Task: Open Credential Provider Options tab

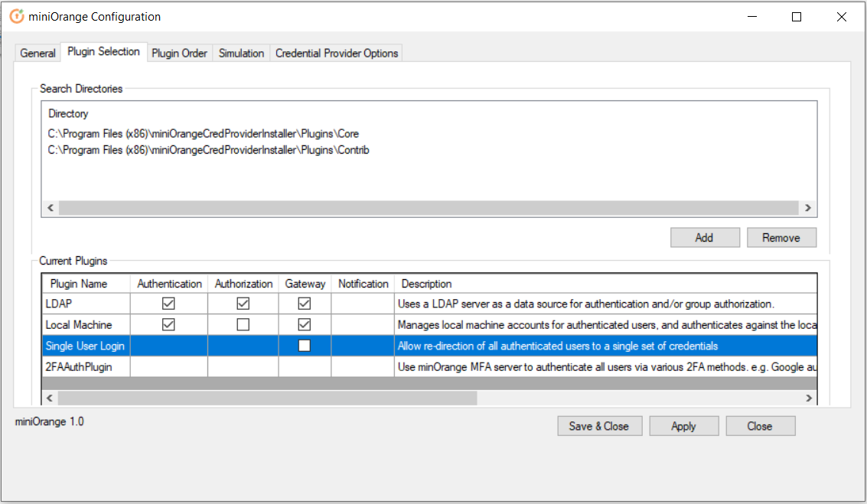Action: coord(336,53)
